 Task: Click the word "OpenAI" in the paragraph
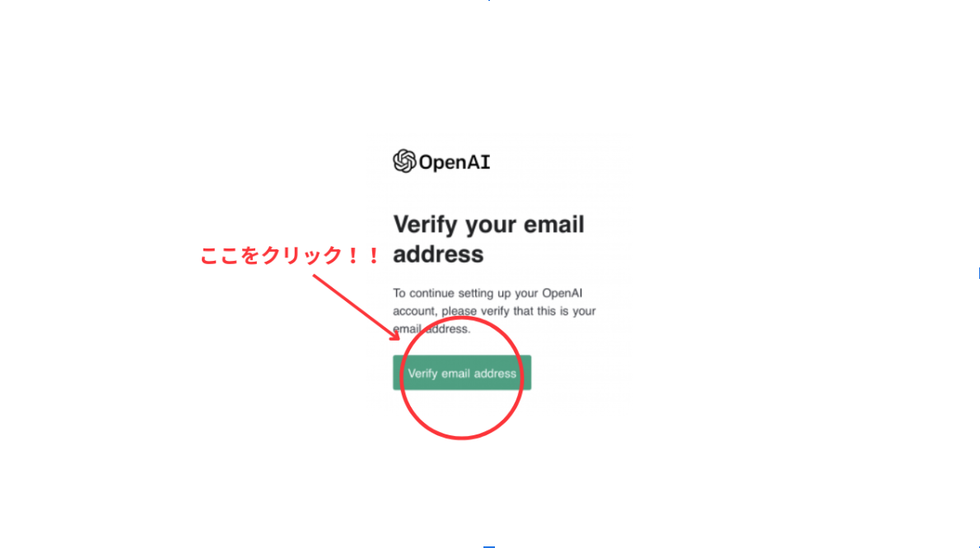pos(562,294)
